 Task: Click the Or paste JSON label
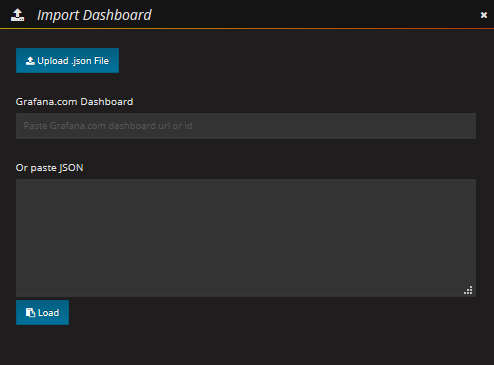click(49, 168)
